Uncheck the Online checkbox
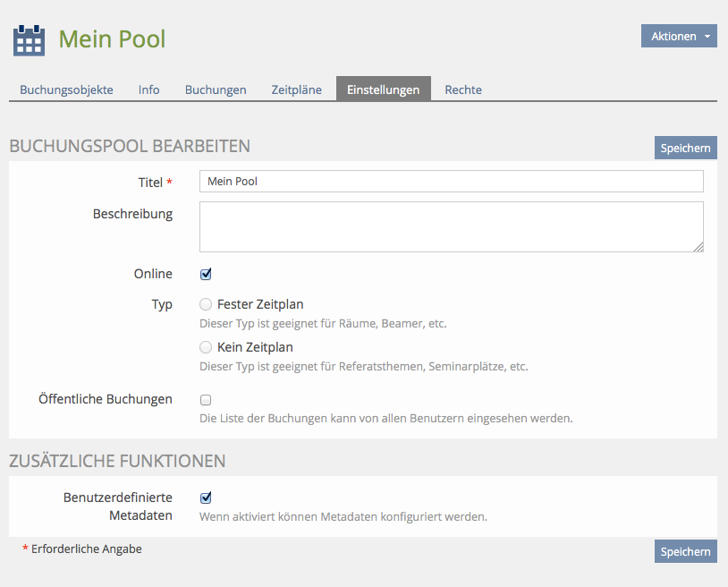The height and width of the screenshot is (587, 728). [x=206, y=274]
